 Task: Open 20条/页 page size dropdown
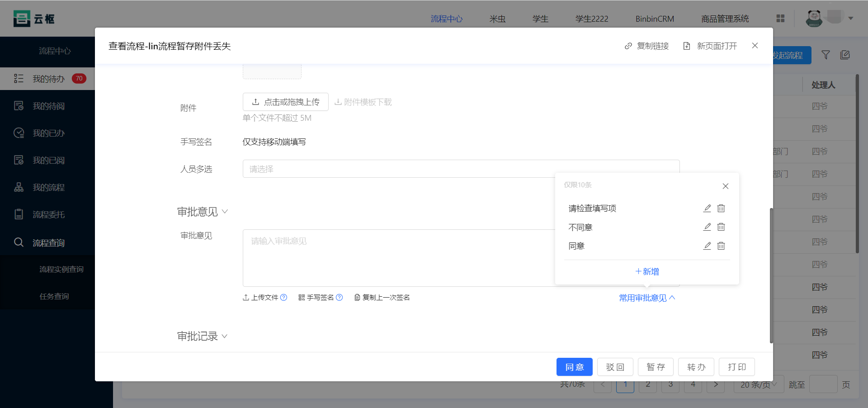click(x=759, y=384)
